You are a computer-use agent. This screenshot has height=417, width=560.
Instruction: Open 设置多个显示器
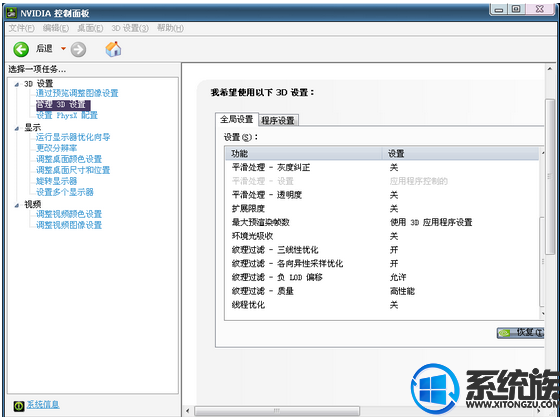(65, 192)
